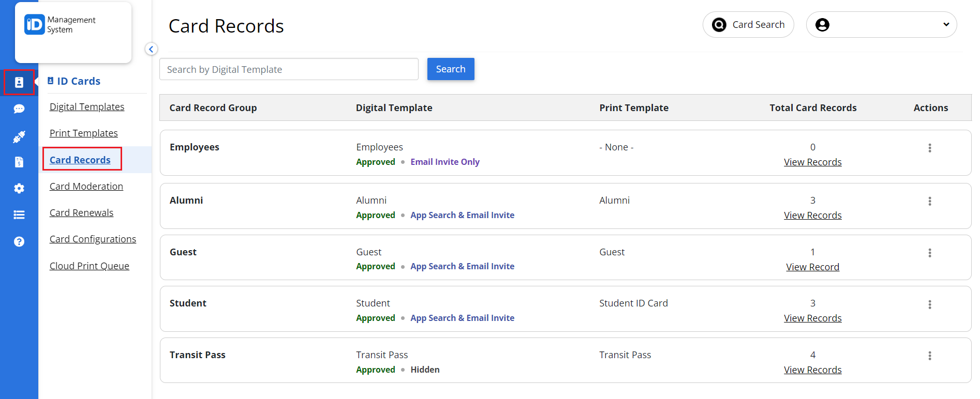Click App Search & Email Invite in Alumni row

(463, 216)
